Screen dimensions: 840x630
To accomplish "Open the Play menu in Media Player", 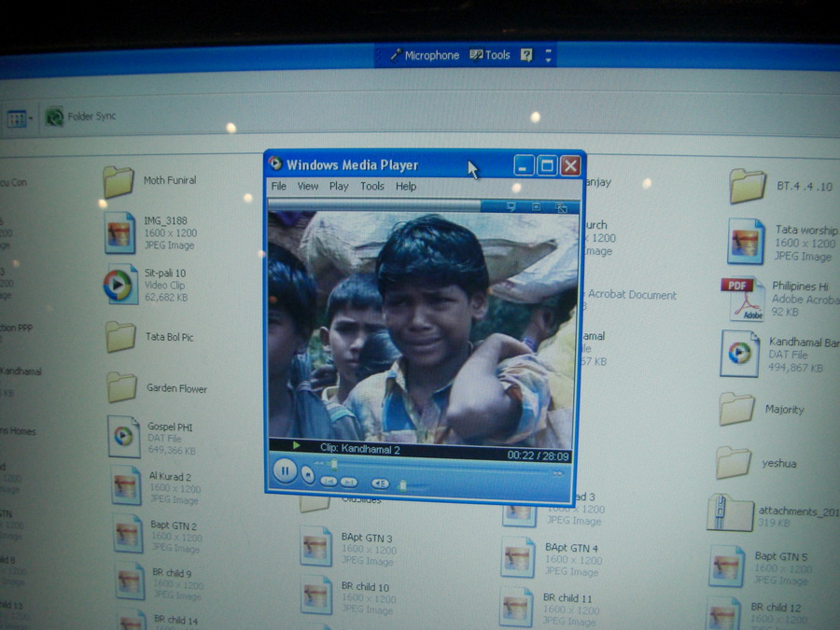I will (x=339, y=186).
